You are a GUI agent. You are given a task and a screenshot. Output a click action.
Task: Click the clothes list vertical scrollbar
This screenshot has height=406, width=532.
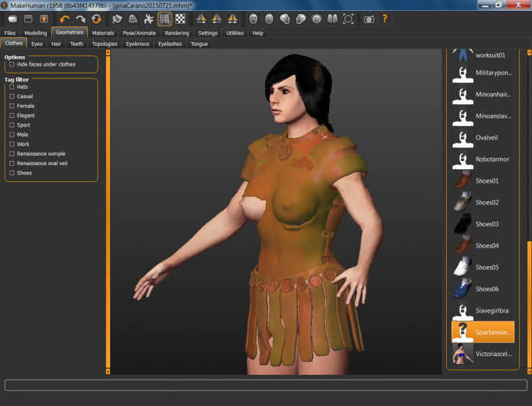tap(529, 304)
